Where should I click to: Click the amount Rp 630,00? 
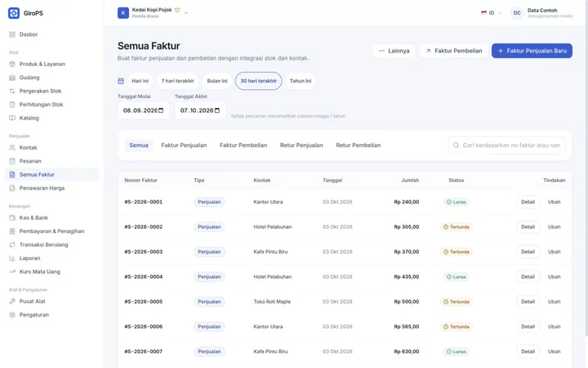[406, 352]
